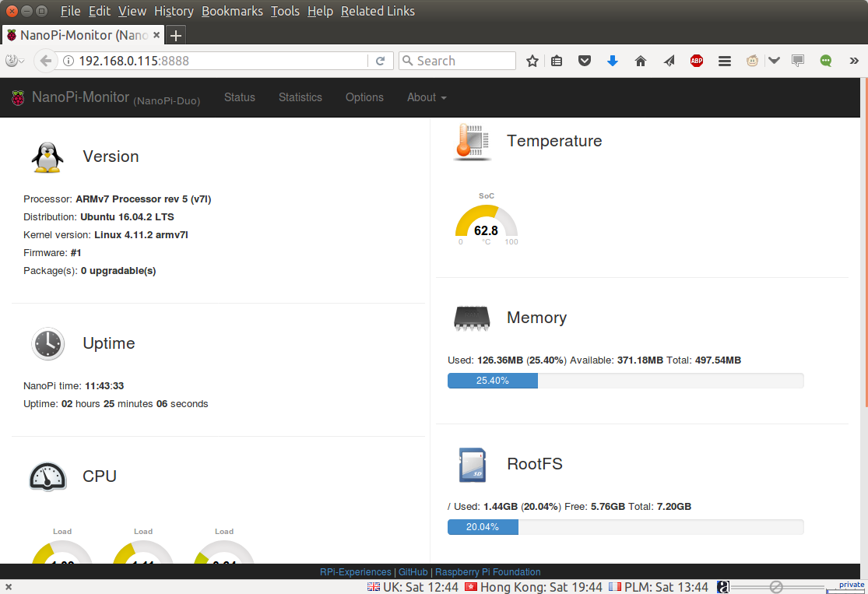Select the NanoPi-Monitor browser tab
868x594 pixels.
pyautogui.click(x=83, y=35)
